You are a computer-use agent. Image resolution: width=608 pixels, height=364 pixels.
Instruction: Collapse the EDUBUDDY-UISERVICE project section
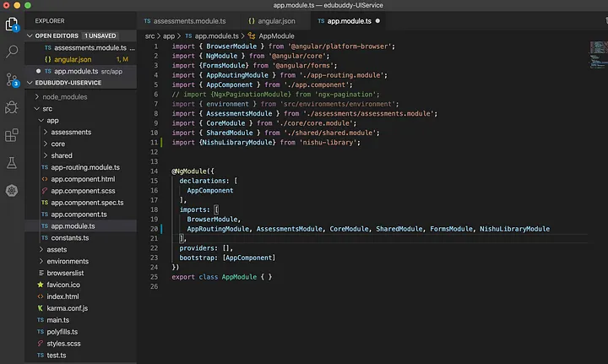[x=30, y=84]
